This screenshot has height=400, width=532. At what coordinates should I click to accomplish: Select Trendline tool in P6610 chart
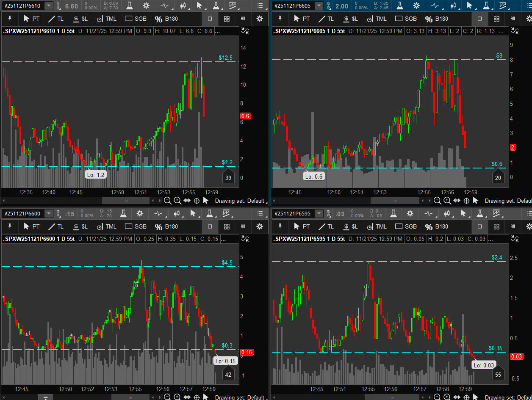click(x=55, y=19)
